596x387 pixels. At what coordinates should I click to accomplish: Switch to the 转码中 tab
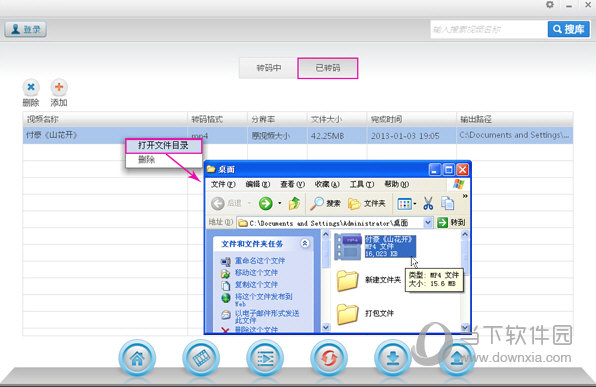[268, 68]
